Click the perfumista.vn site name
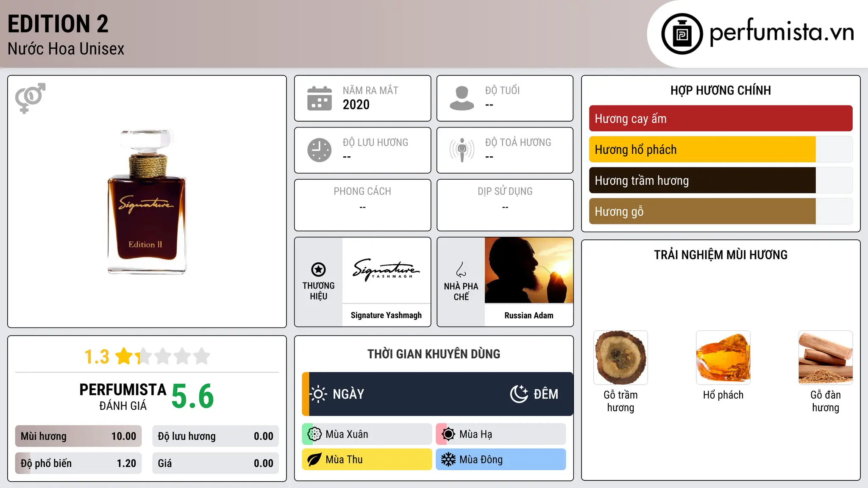The width and height of the screenshot is (868, 488). [x=782, y=32]
